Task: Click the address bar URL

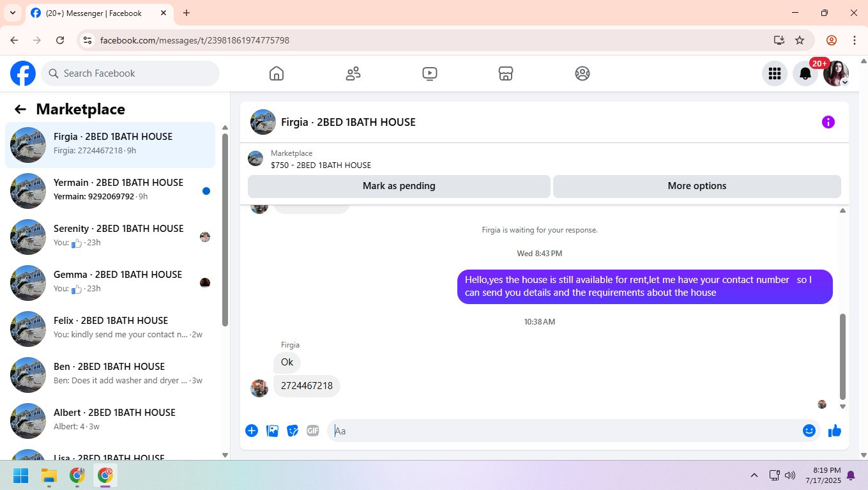Action: point(195,40)
